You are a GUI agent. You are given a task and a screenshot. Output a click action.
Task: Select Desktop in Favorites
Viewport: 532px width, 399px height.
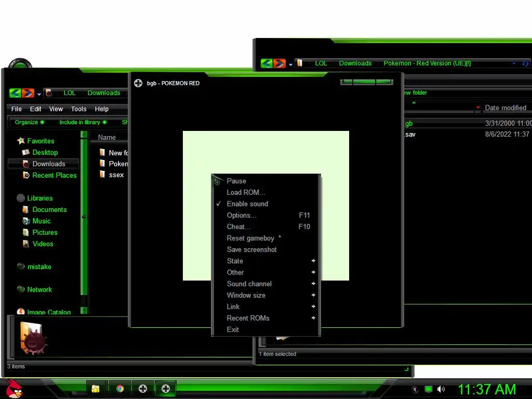pyautogui.click(x=45, y=152)
